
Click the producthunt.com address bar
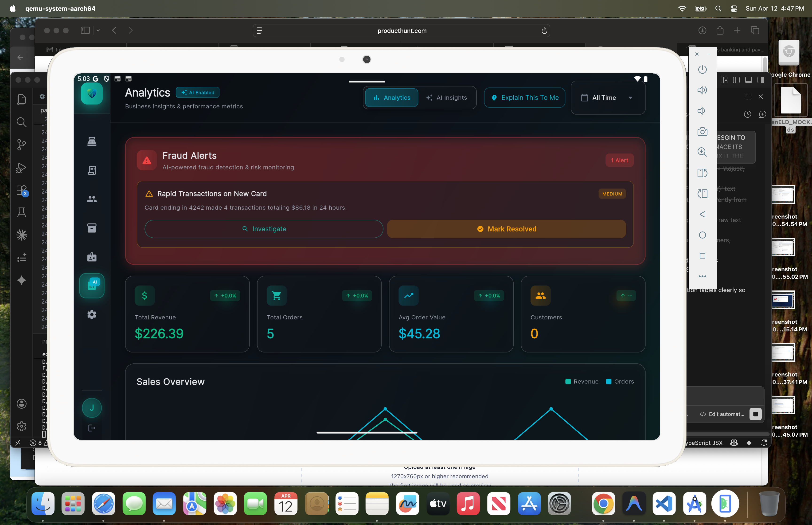(401, 31)
